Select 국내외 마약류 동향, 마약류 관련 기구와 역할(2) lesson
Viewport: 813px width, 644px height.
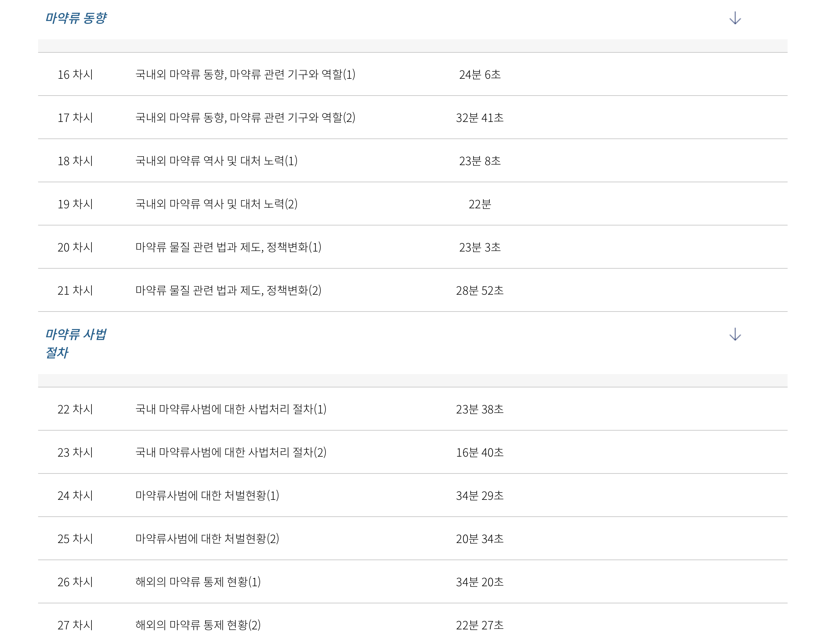coord(245,117)
